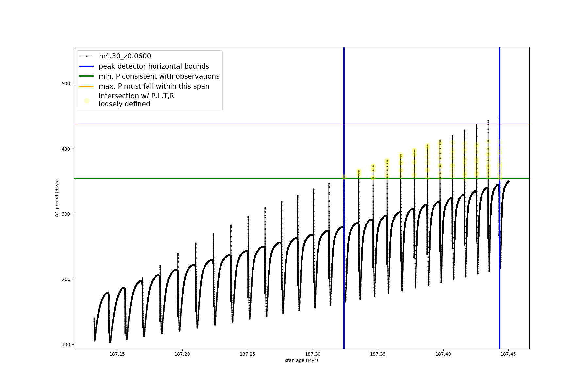Click the 100 y-axis tick label
This screenshot has height=392, width=588.
tap(66, 344)
